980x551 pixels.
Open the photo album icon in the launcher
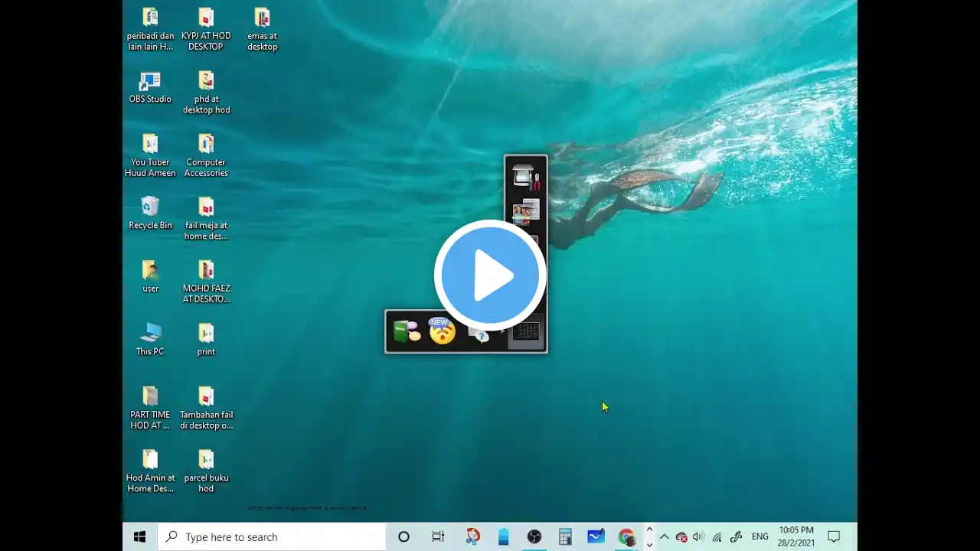coord(526,212)
